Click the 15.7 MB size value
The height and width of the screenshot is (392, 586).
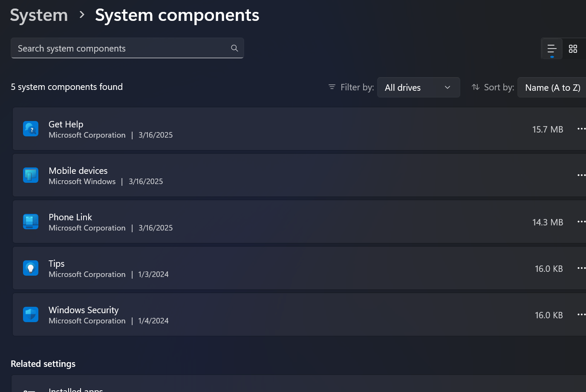click(548, 130)
